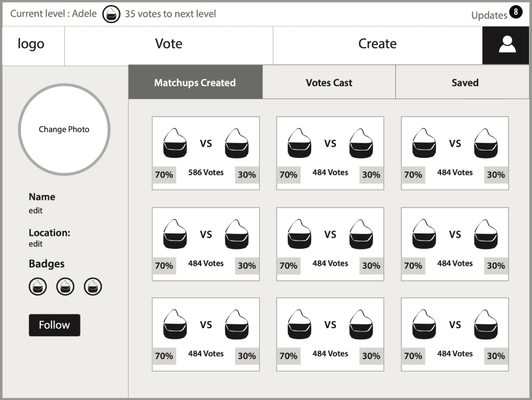Select the first badge under Badges
Image resolution: width=532 pixels, height=400 pixels.
pos(38,287)
